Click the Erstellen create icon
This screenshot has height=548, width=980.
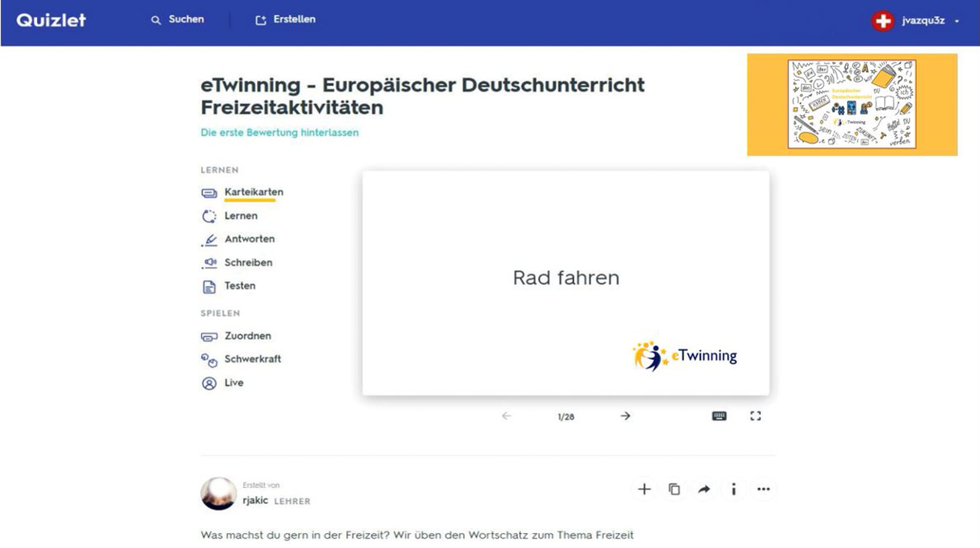point(261,20)
